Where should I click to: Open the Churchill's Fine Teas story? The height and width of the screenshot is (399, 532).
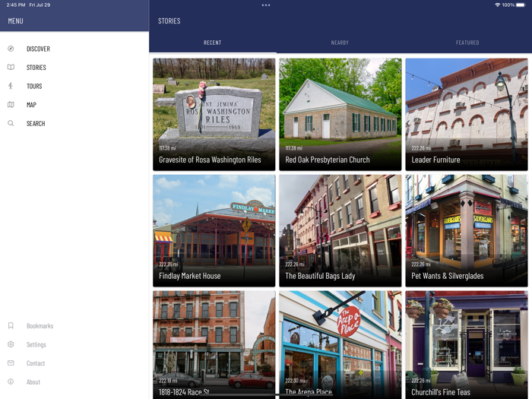pos(467,345)
